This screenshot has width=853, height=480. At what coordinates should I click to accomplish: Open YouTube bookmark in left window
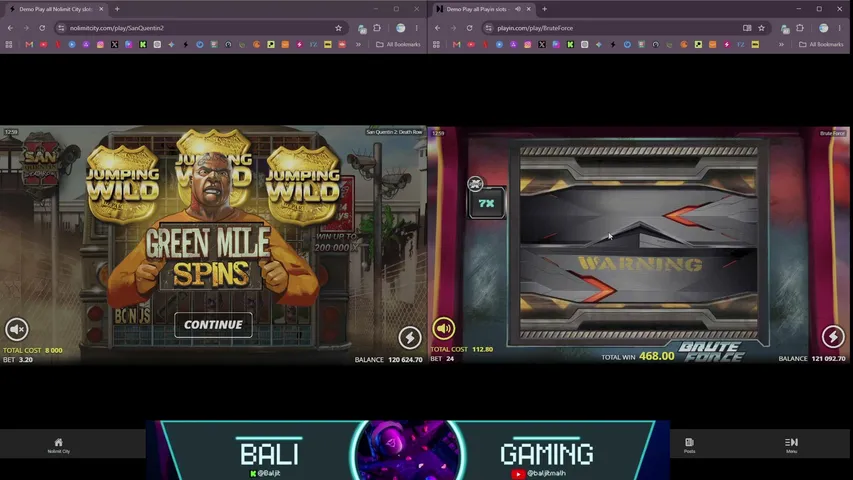pyautogui.click(x=44, y=45)
